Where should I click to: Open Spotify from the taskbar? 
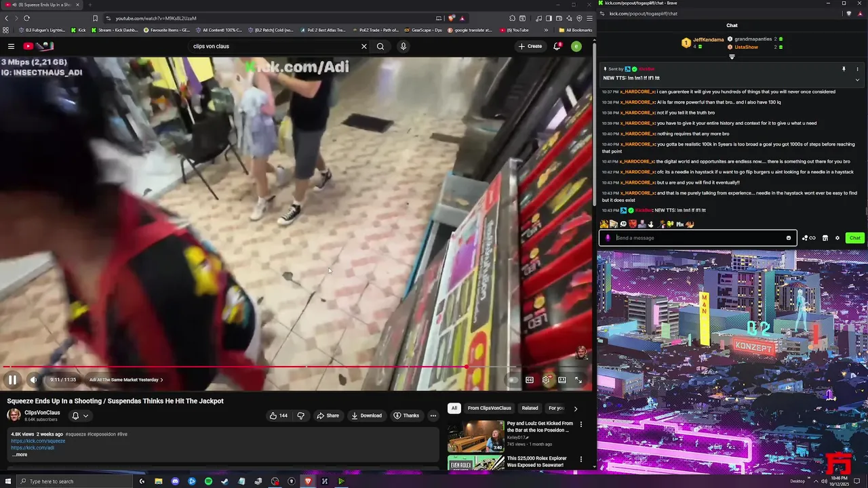tap(208, 481)
